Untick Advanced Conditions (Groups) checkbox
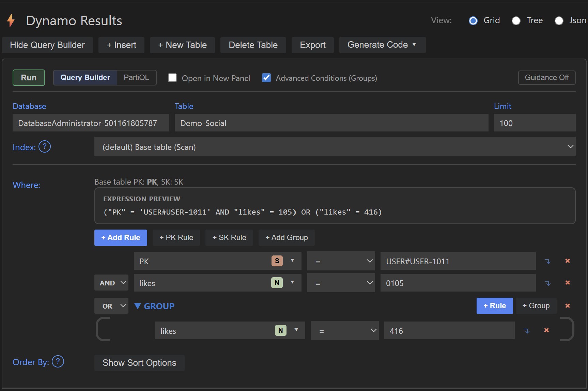The height and width of the screenshot is (391, 588). 266,78
